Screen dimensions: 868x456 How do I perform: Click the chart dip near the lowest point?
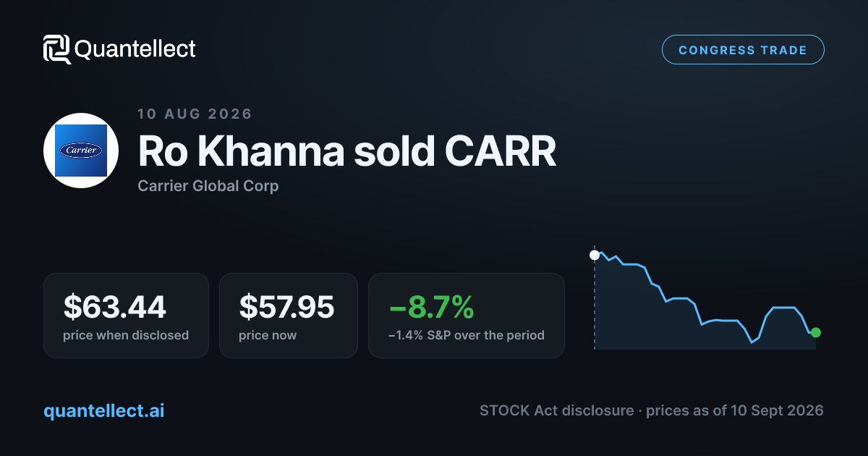[752, 342]
